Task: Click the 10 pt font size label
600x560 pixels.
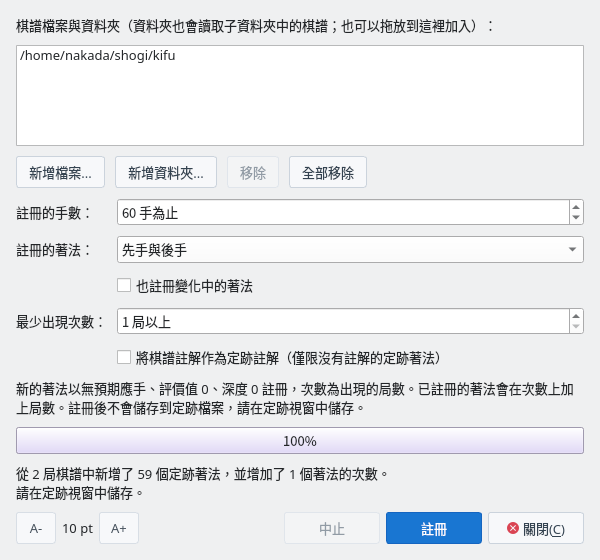Action: [x=78, y=529]
